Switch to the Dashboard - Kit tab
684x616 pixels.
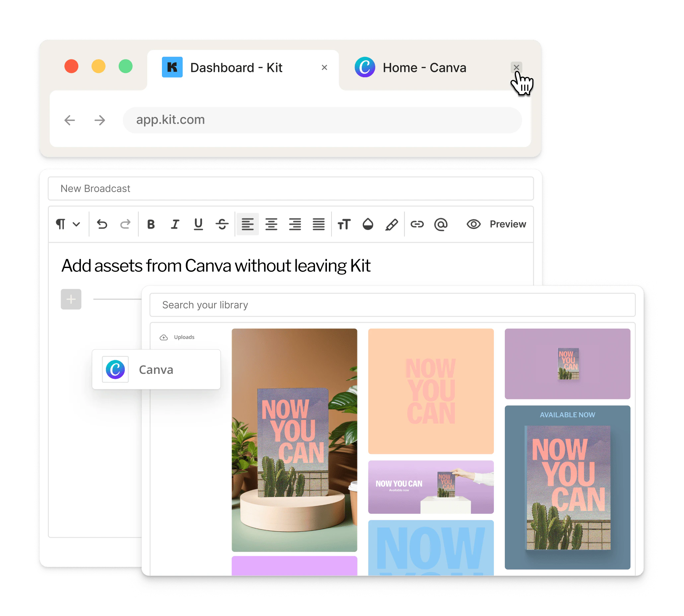[236, 67]
